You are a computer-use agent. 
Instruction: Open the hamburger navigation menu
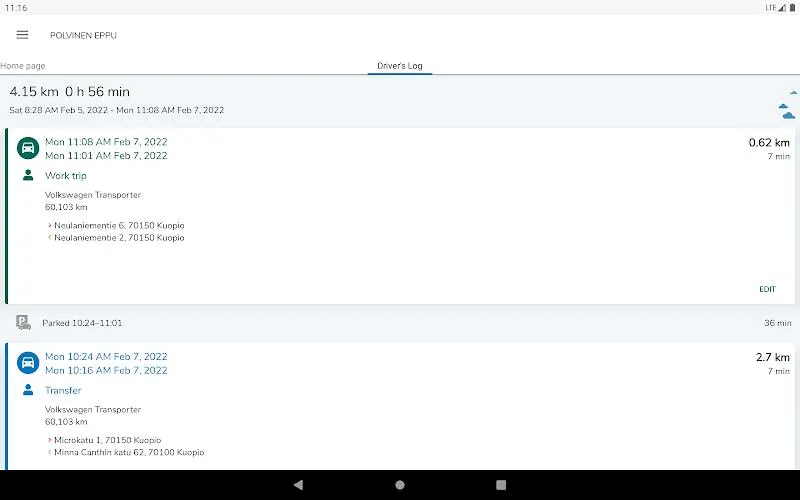point(22,35)
